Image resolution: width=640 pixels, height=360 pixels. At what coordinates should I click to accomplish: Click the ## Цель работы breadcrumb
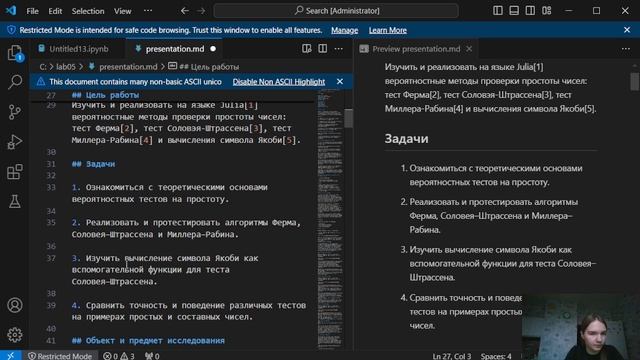[x=209, y=67]
